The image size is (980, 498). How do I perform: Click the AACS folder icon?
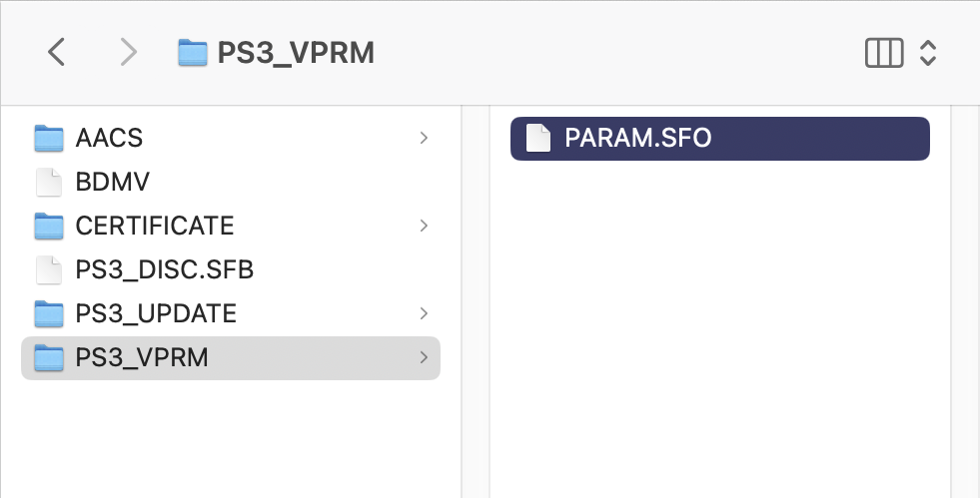point(49,138)
